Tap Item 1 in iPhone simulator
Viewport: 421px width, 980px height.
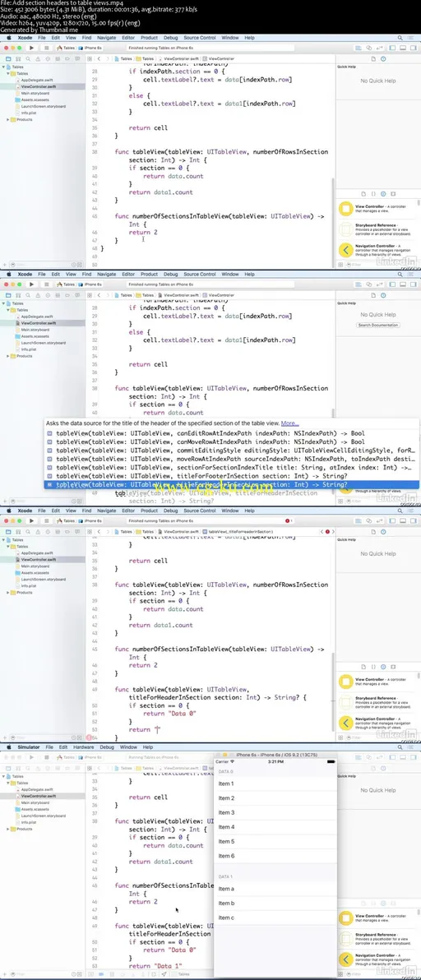click(275, 784)
